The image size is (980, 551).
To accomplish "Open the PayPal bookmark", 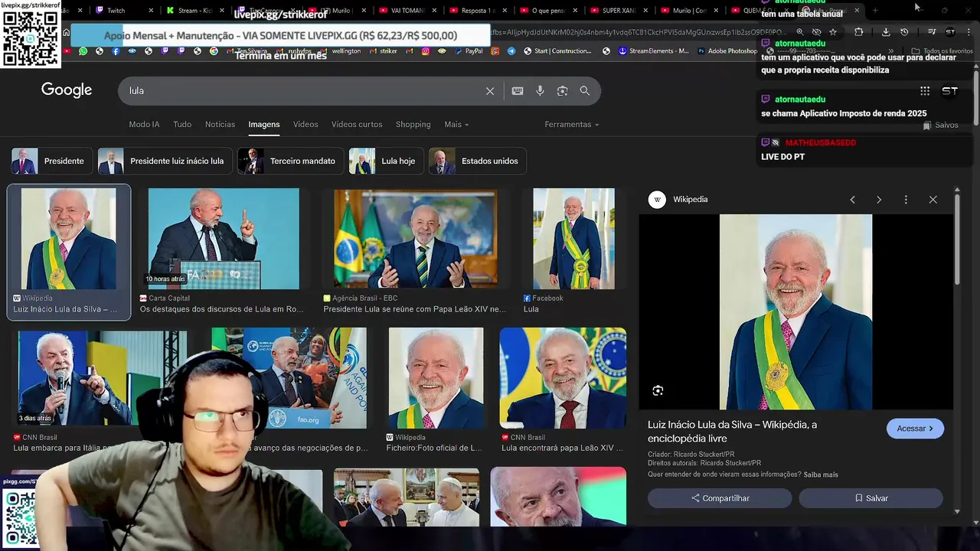I will pyautogui.click(x=469, y=51).
